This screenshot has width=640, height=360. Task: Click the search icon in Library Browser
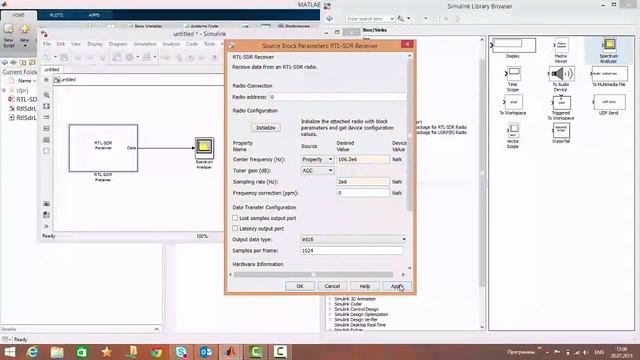pyautogui.click(x=401, y=19)
